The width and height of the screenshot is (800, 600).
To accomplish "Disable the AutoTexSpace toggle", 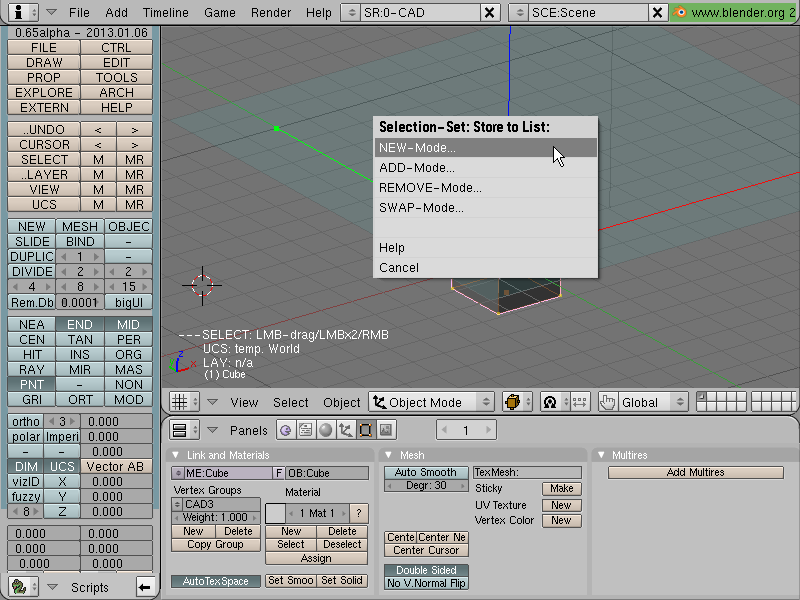I will tap(216, 581).
